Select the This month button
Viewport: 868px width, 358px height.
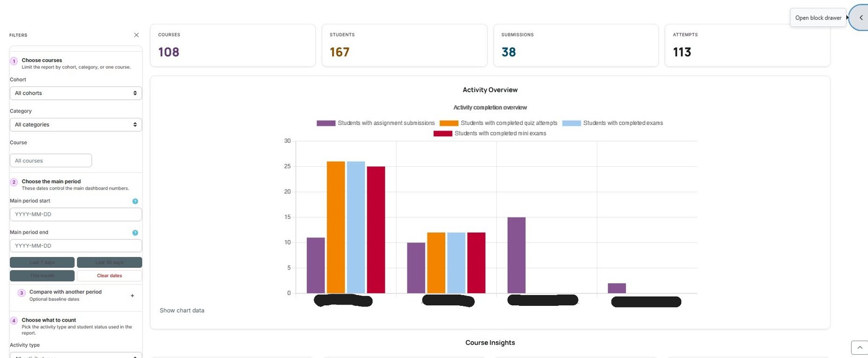42,275
